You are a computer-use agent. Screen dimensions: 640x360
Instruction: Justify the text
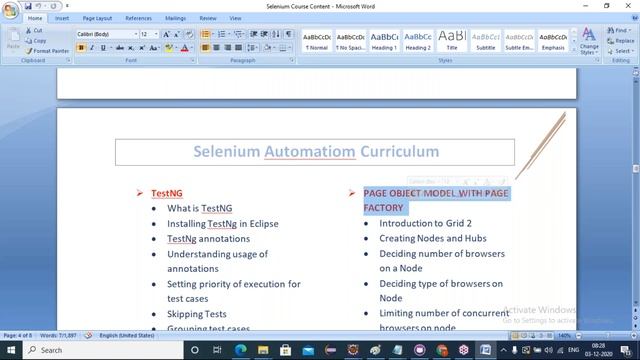238,48
